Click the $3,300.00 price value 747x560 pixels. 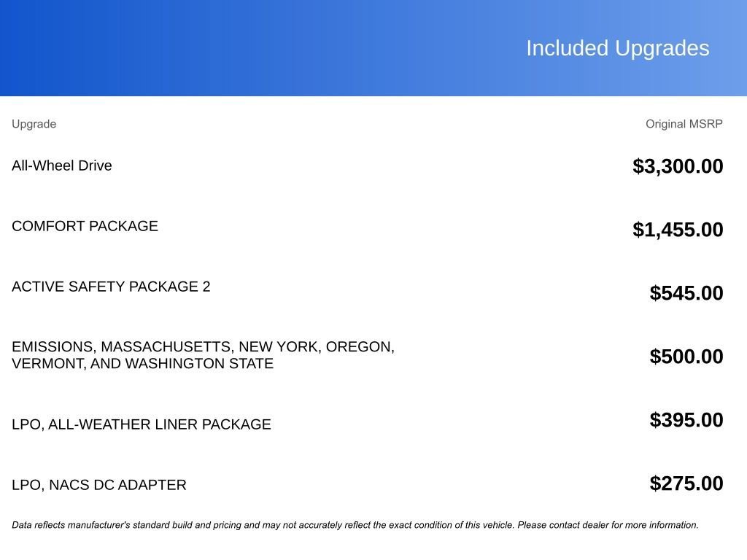[x=678, y=166]
